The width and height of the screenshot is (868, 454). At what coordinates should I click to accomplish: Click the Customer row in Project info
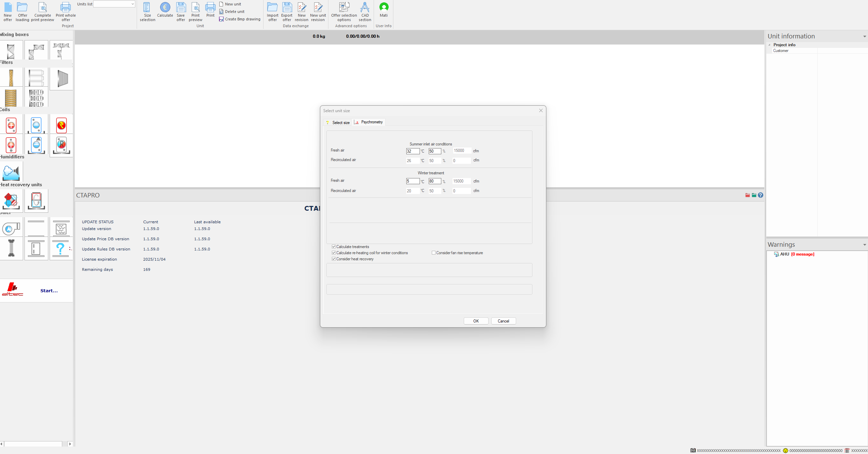tap(817, 51)
